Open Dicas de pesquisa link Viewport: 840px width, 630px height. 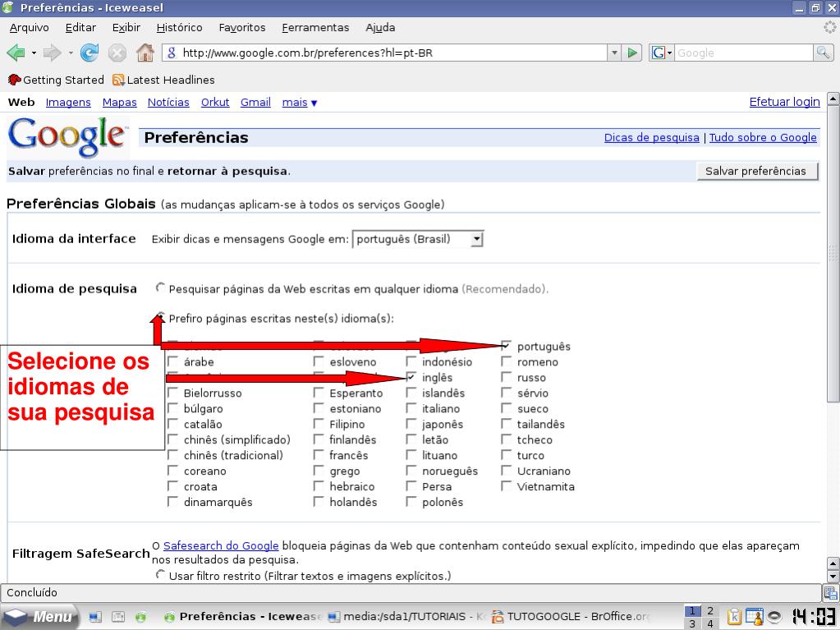pyautogui.click(x=651, y=137)
